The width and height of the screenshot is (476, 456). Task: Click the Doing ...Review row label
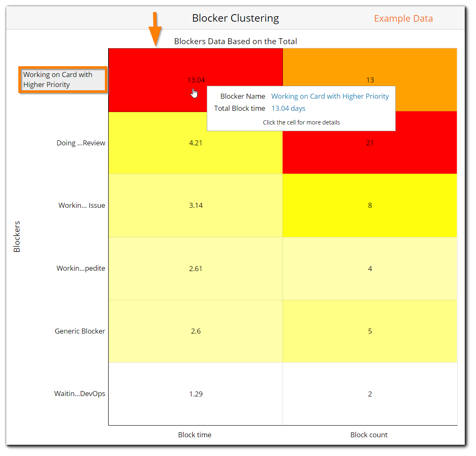pyautogui.click(x=81, y=143)
